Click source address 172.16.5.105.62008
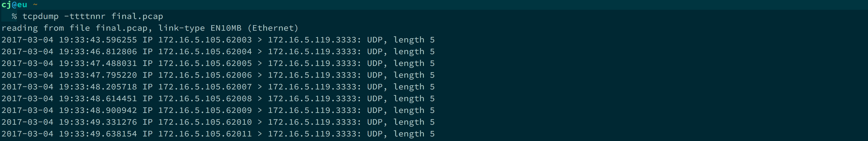The width and height of the screenshot is (868, 141). click(205, 99)
